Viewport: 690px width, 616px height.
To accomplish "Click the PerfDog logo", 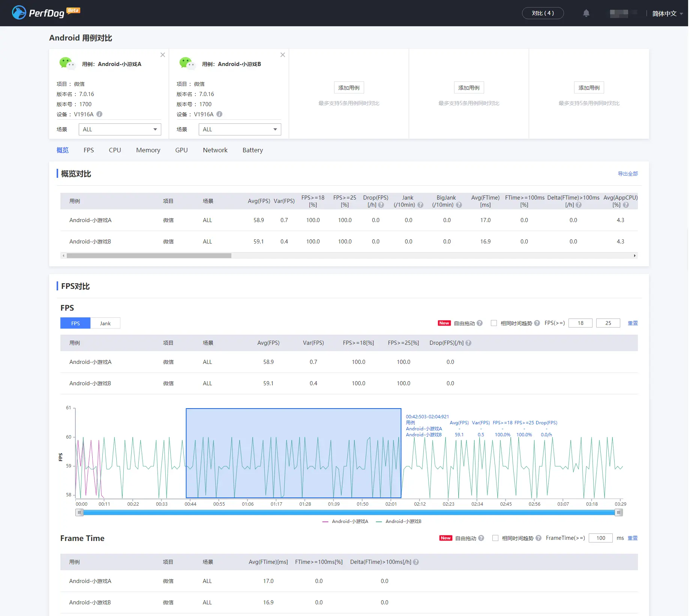I will coord(46,13).
